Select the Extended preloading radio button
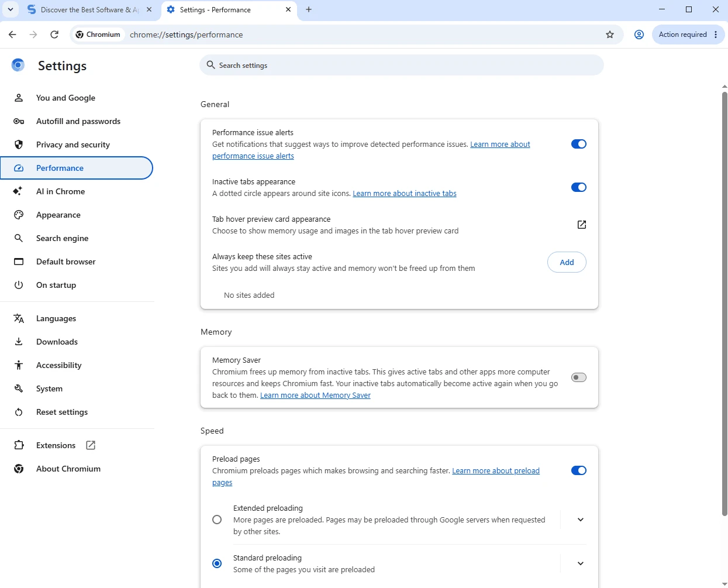 click(x=217, y=520)
